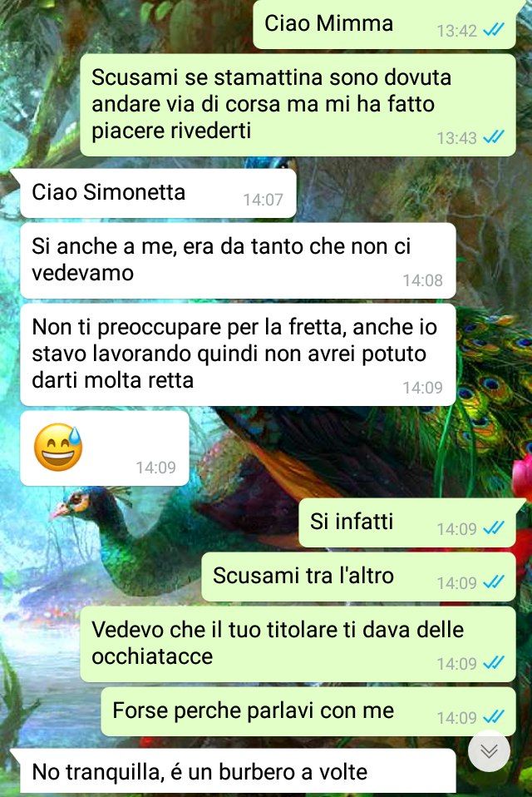
Task: Select the 'Ciao Mimma' message bubble
Action: [x=384, y=24]
